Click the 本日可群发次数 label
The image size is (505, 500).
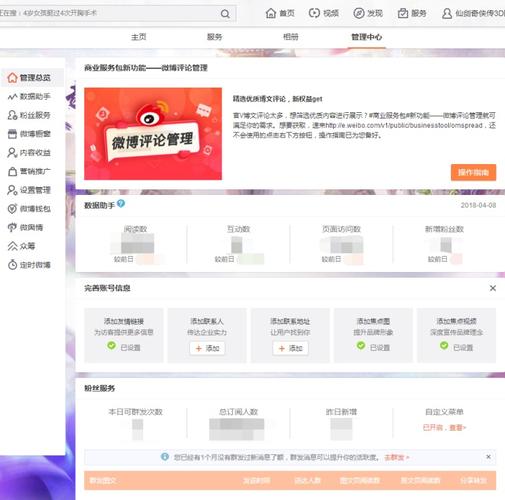click(x=135, y=412)
